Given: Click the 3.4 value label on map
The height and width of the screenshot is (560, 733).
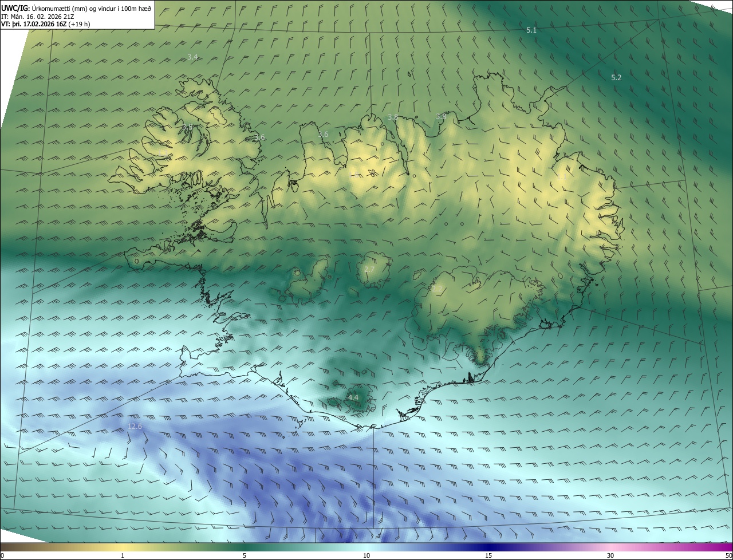Looking at the screenshot, I should (x=192, y=57).
